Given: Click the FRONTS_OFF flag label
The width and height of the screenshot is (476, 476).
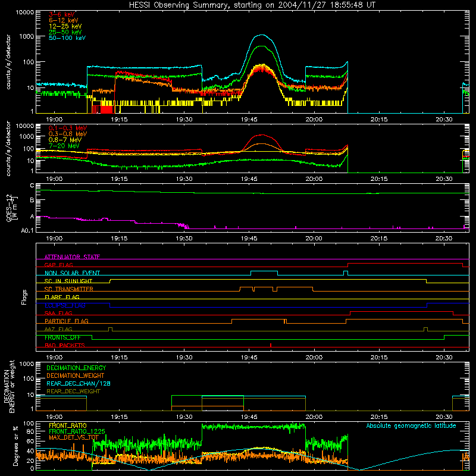Looking at the screenshot, I should point(62,337).
